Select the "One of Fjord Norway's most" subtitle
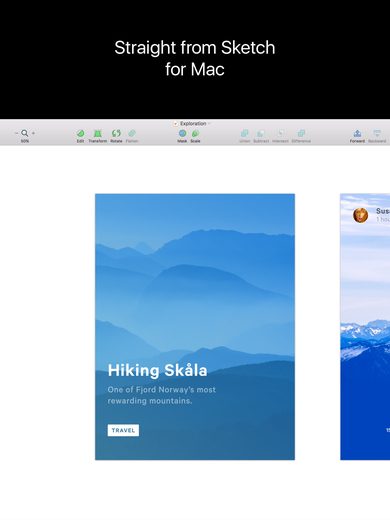The width and height of the screenshot is (390, 520). coord(162,390)
